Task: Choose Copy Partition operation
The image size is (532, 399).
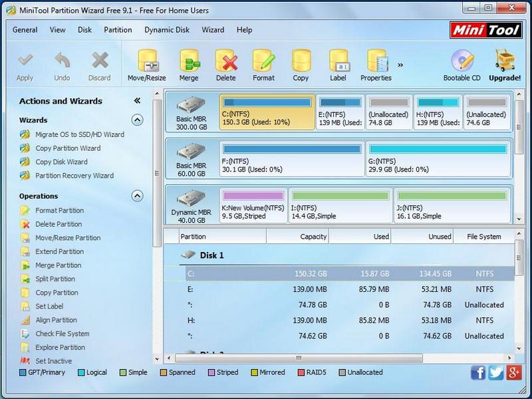Action: (49, 293)
